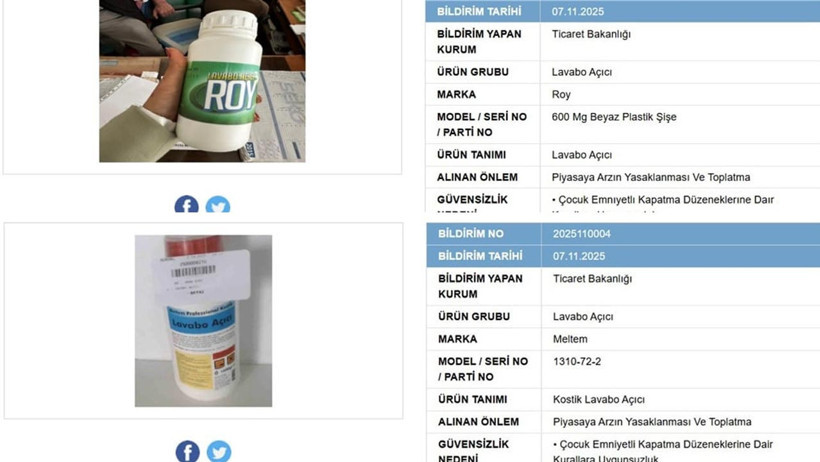Share the Roy product on Twitter
The width and height of the screenshot is (820, 462).
(218, 205)
